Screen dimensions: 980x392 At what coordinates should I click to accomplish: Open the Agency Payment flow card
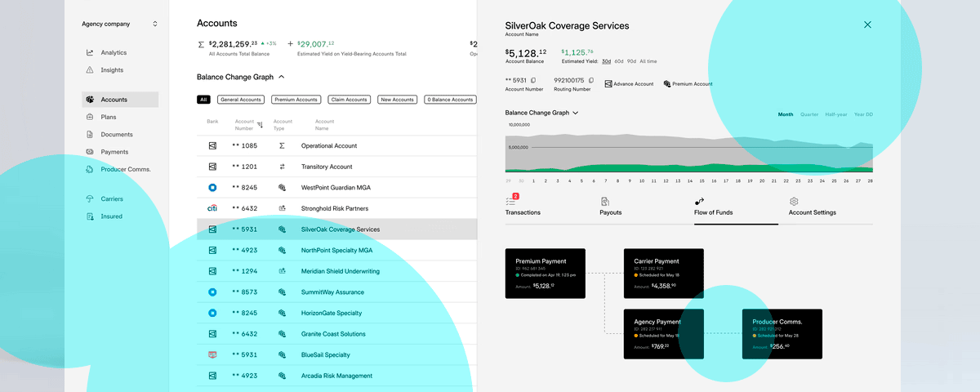click(x=664, y=334)
